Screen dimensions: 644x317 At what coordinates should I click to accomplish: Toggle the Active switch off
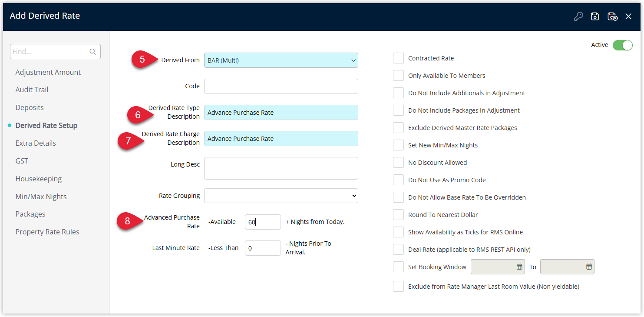[x=623, y=45]
